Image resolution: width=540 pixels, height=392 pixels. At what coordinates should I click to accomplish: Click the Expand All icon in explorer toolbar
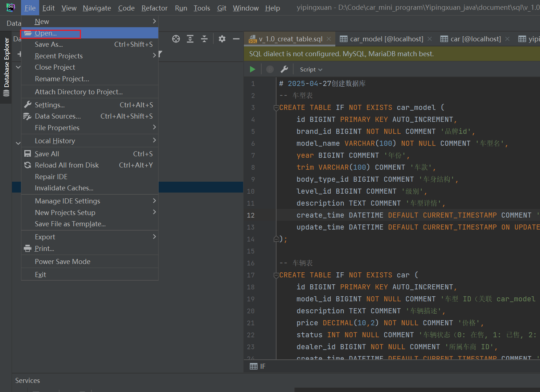coord(190,39)
